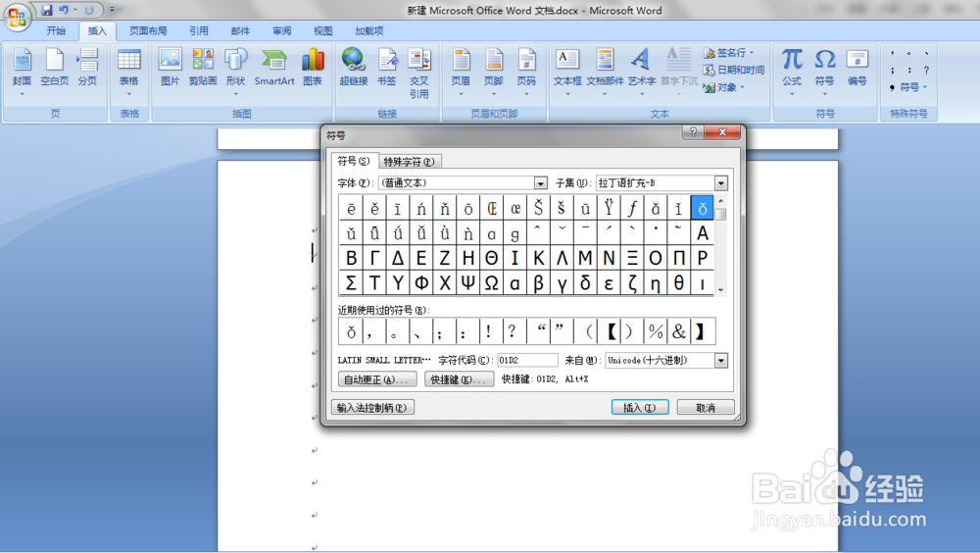Insert a blank page (空白页)
This screenshot has width=980, height=553.
pyautogui.click(x=54, y=68)
